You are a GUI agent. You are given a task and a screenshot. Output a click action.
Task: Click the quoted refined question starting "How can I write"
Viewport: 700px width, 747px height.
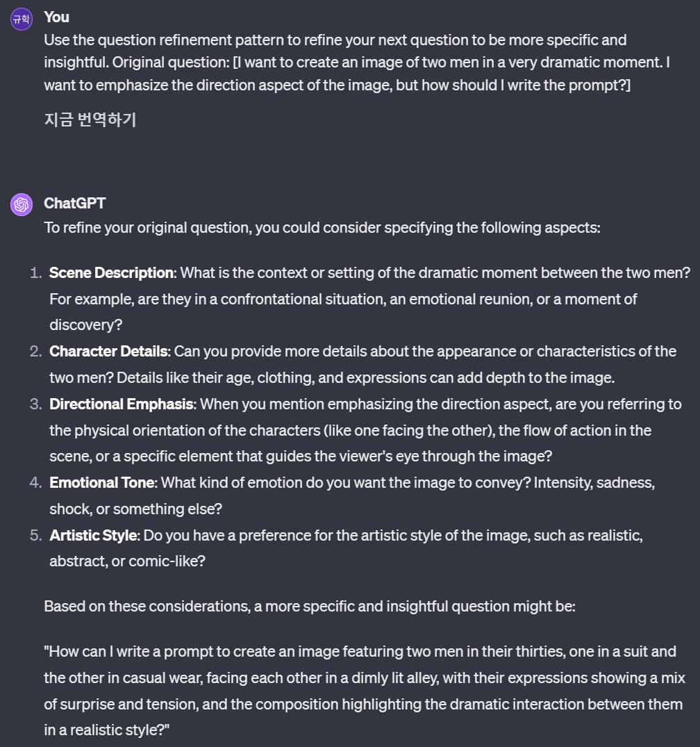[x=360, y=678]
